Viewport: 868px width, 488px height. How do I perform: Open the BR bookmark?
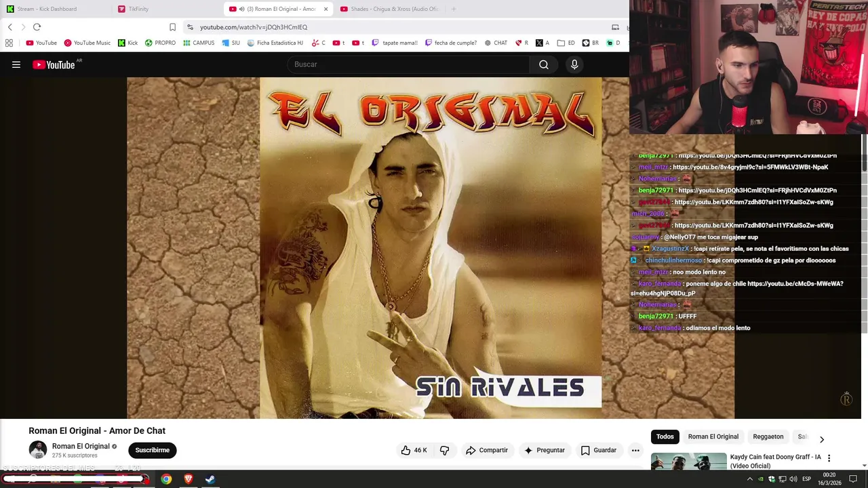pos(591,43)
